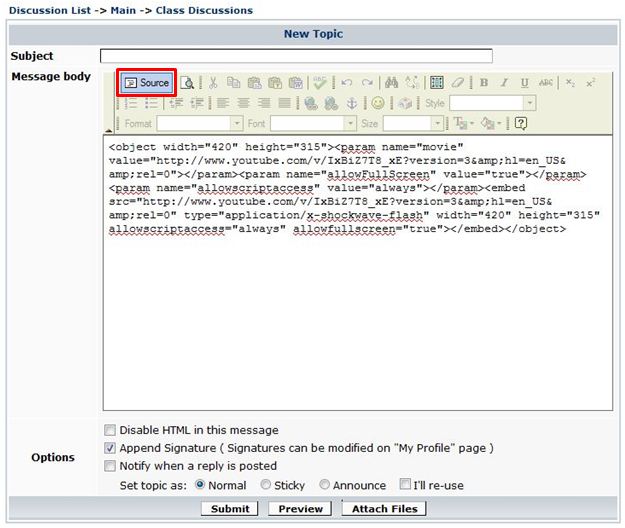Uncheck Append Signature option
Viewport: 625px width, 528px height.
pyautogui.click(x=110, y=448)
